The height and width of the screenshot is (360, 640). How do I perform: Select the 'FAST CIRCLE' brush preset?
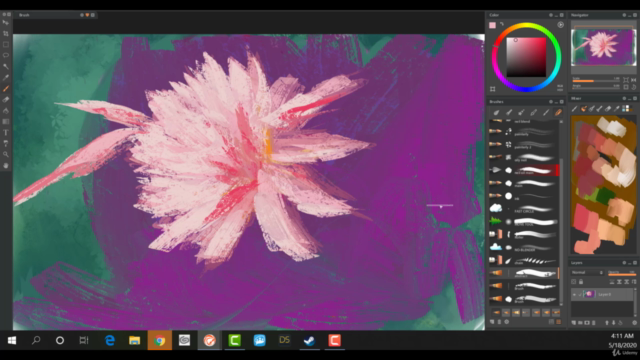tap(524, 209)
